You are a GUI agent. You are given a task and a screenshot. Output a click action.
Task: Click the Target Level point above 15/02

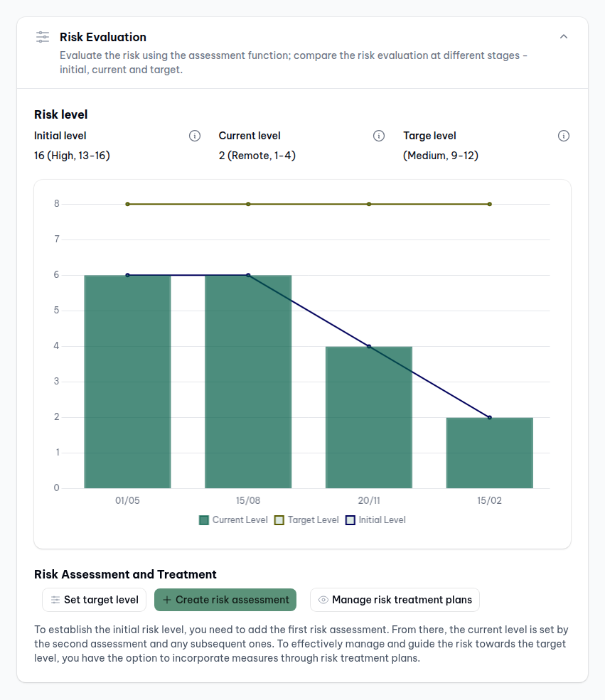pyautogui.click(x=490, y=204)
